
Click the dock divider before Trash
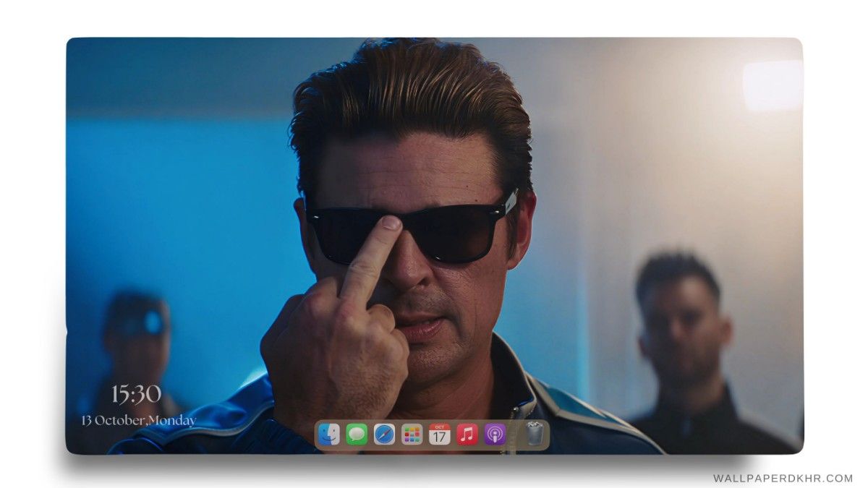(514, 434)
